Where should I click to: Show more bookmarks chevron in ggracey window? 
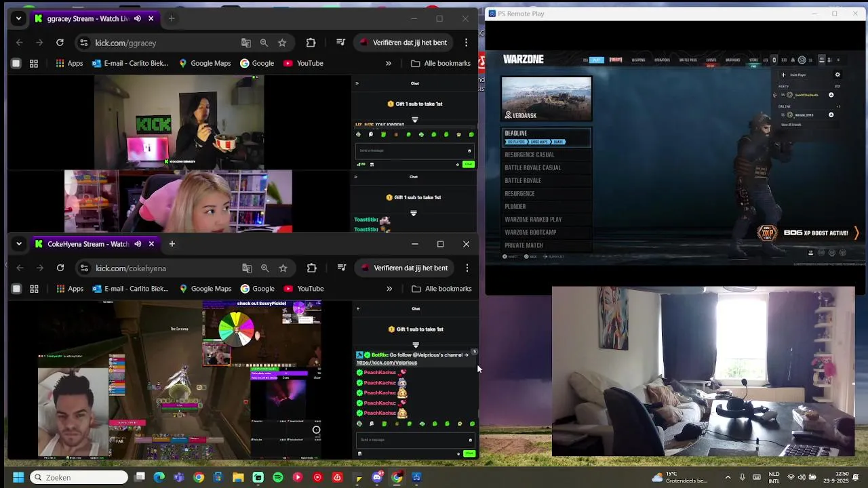point(389,63)
